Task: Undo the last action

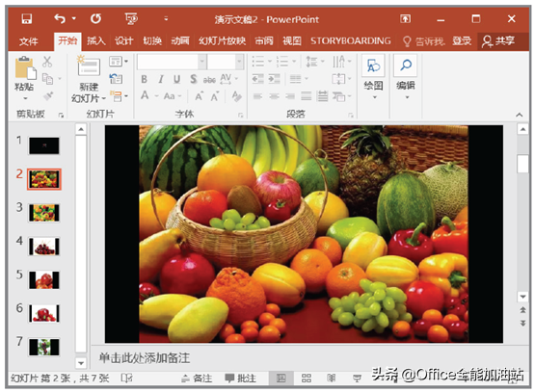Action: pos(60,18)
